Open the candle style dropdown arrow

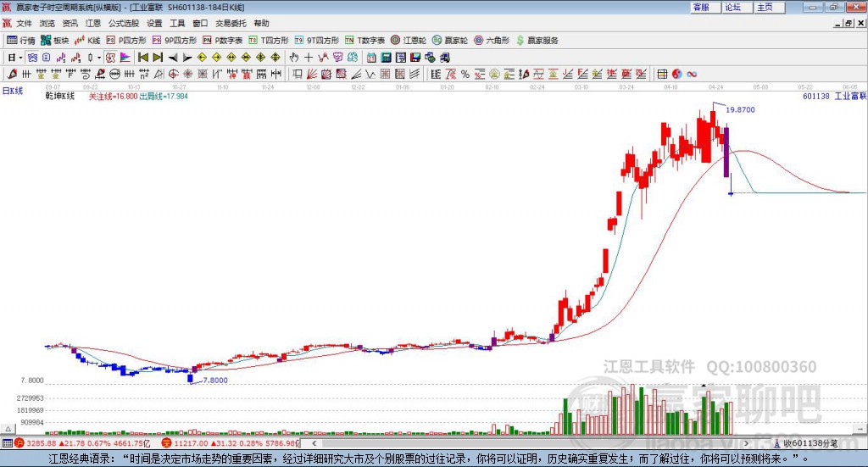pos(99,58)
